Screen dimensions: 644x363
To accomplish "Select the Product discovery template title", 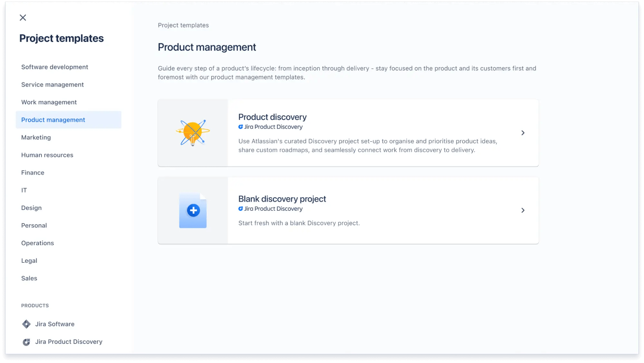I will [x=272, y=117].
